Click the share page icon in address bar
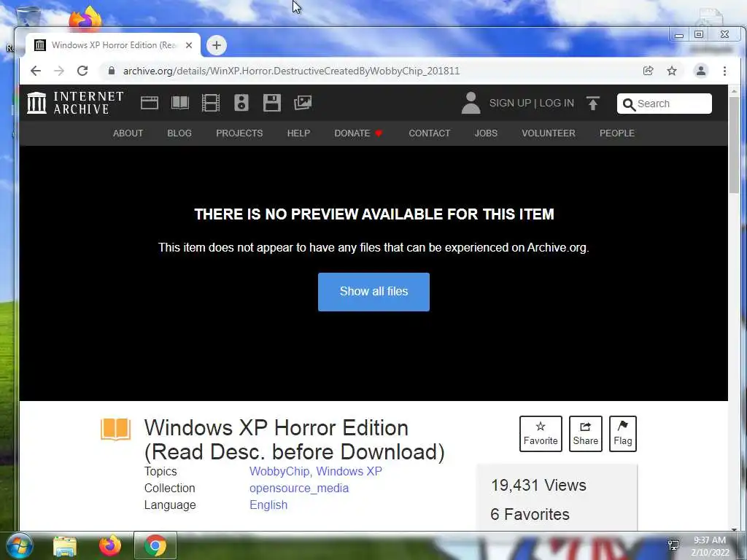The width and height of the screenshot is (747, 560). [648, 71]
